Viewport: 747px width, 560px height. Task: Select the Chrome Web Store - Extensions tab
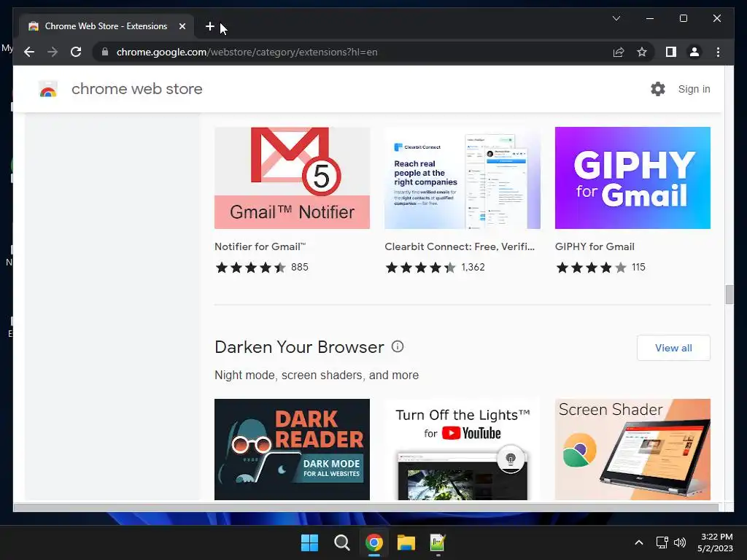[107, 26]
